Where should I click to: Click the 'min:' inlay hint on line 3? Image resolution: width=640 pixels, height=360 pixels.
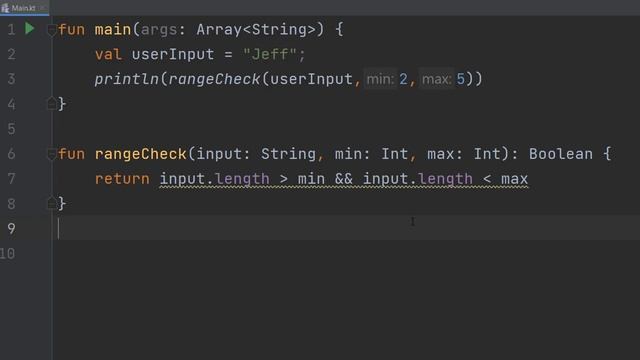(x=380, y=79)
